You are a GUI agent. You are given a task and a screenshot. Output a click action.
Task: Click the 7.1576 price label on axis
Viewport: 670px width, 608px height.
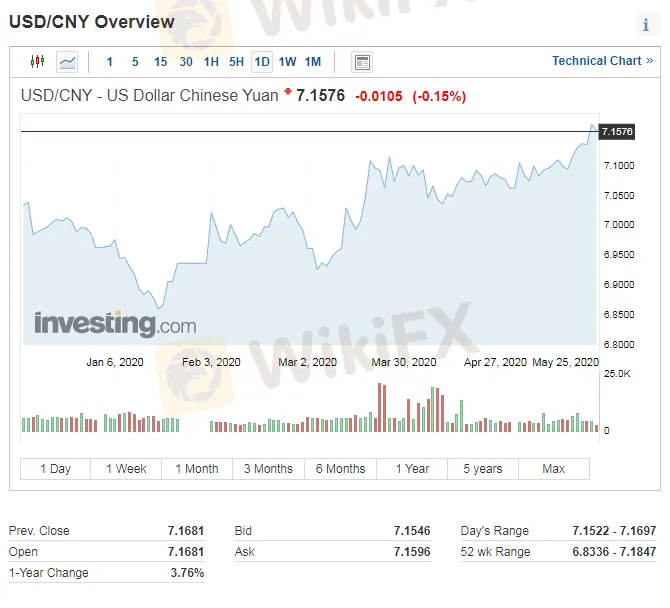[x=617, y=132]
